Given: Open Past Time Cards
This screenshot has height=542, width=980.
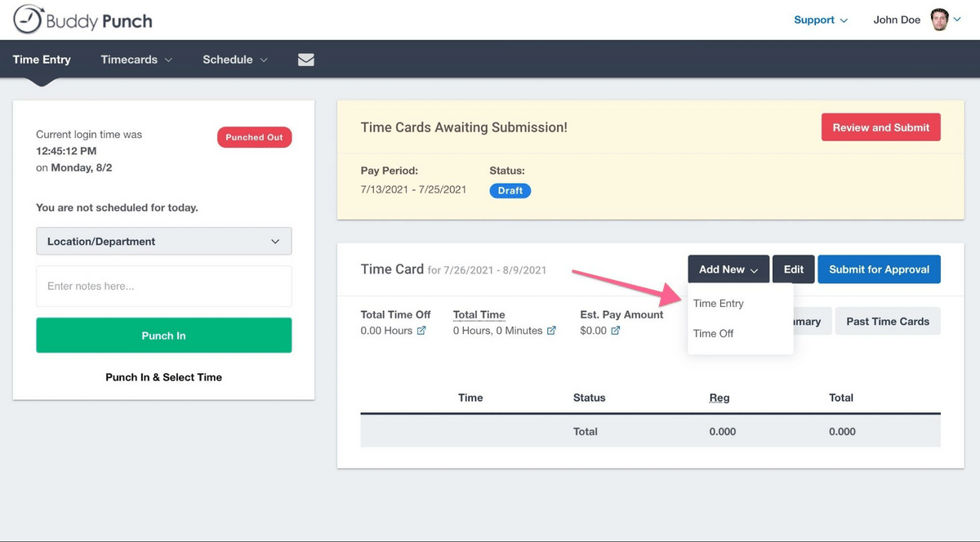Looking at the screenshot, I should tap(888, 322).
